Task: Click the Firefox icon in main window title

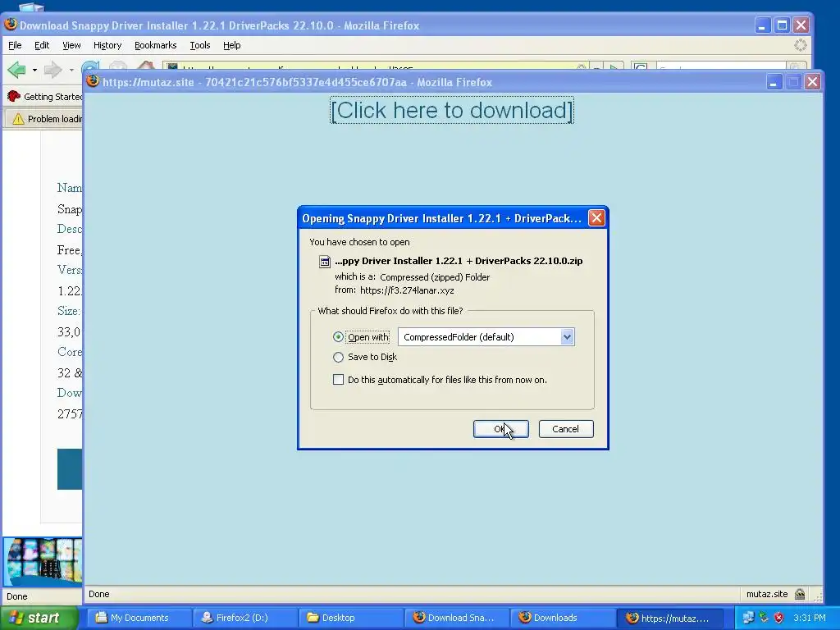Action: [x=11, y=25]
